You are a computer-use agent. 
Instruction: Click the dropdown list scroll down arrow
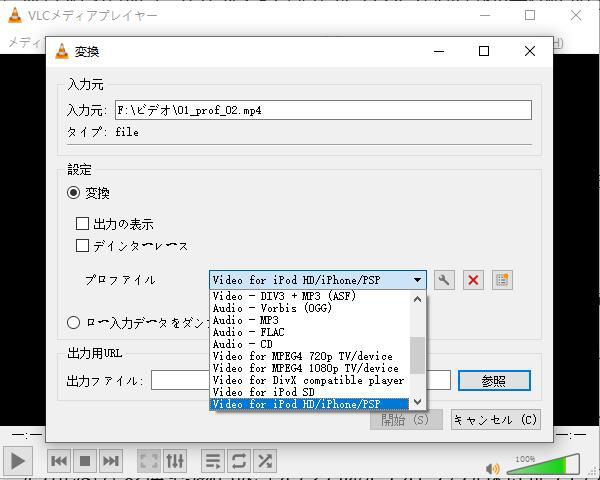(417, 402)
